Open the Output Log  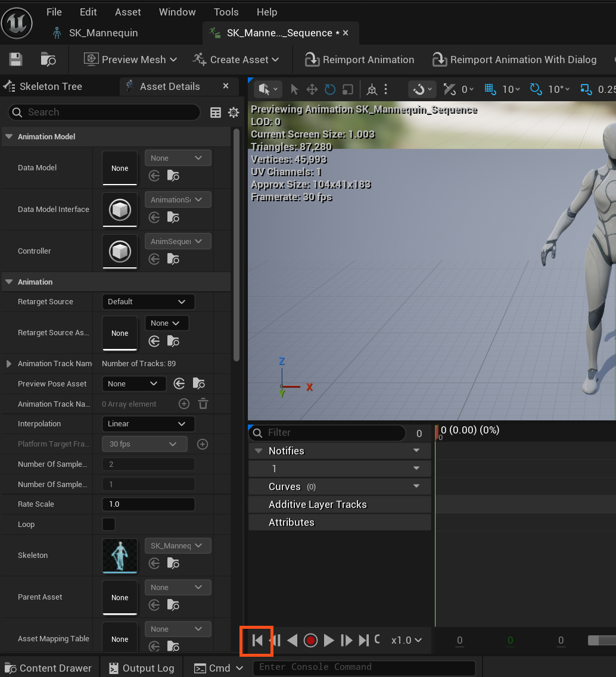[x=142, y=668]
